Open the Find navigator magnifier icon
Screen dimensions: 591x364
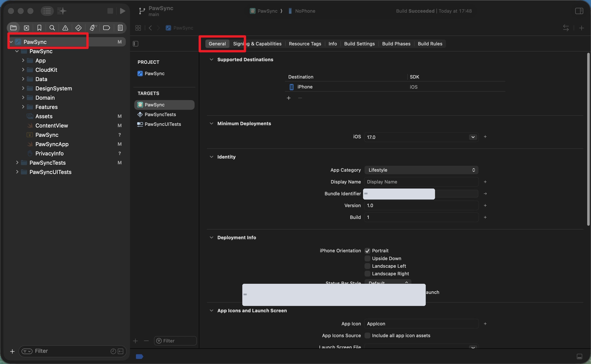[x=52, y=28]
